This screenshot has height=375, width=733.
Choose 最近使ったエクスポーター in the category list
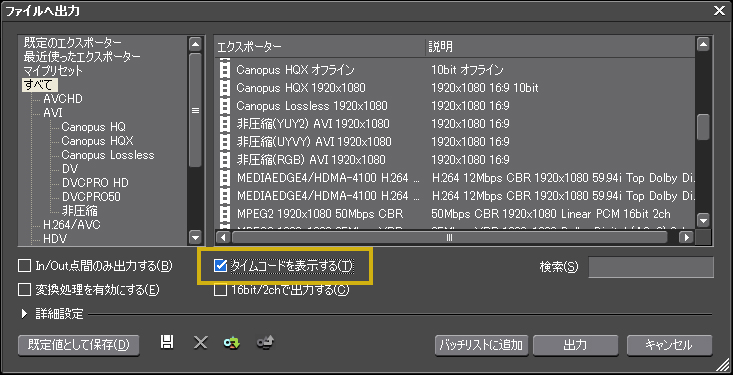coord(82,57)
